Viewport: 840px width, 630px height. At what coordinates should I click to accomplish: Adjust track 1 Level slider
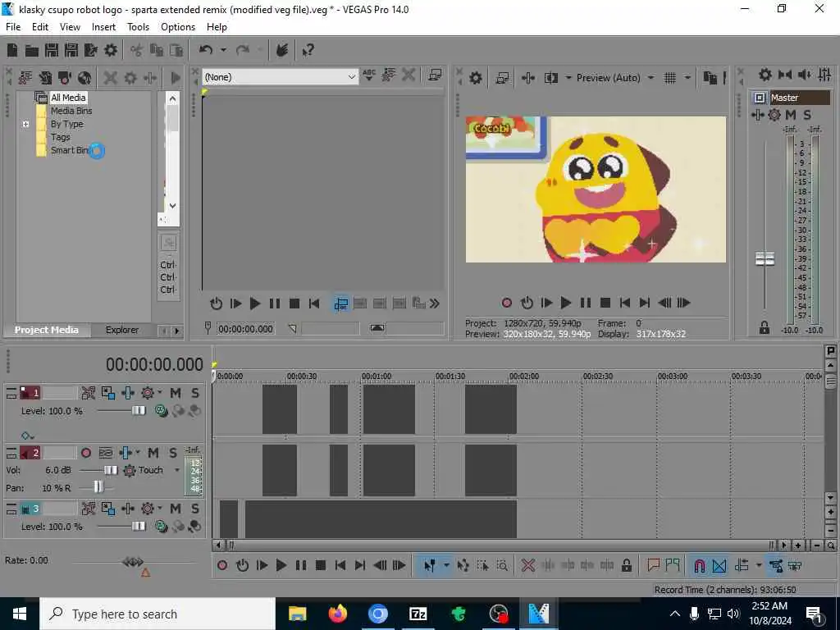138,410
